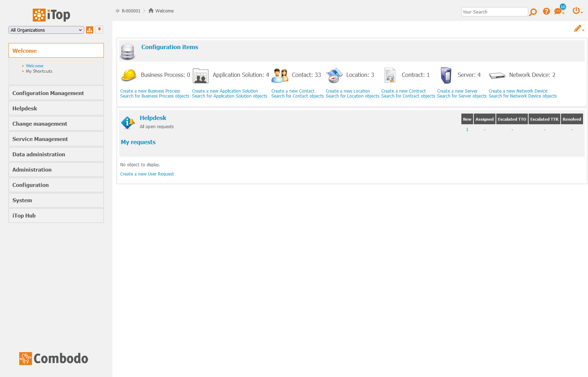This screenshot has height=377, width=588.
Task: Open the online help question mark icon
Action: [x=546, y=11]
